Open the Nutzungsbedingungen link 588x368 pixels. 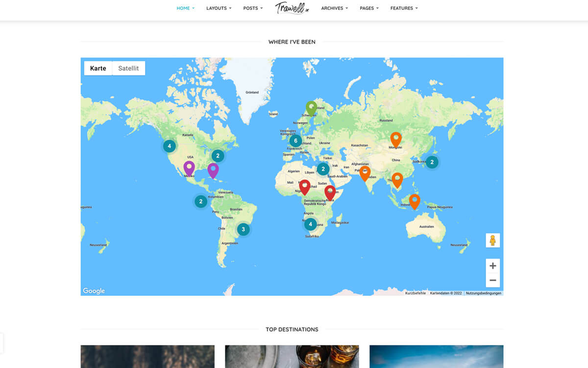[x=484, y=293]
